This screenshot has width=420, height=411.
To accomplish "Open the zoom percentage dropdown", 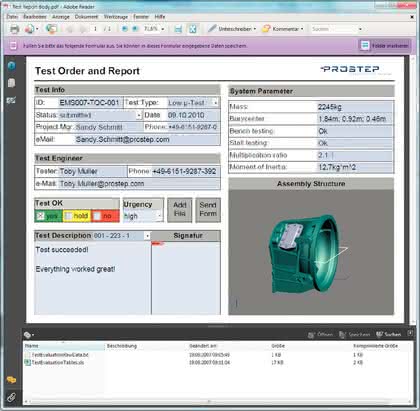I will click(x=163, y=29).
